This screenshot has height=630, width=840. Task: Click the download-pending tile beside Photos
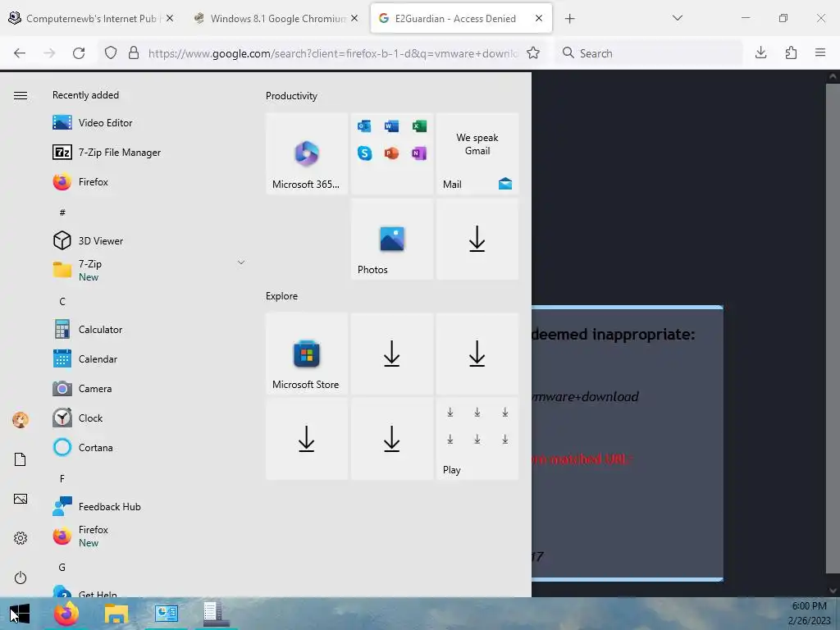click(477, 239)
